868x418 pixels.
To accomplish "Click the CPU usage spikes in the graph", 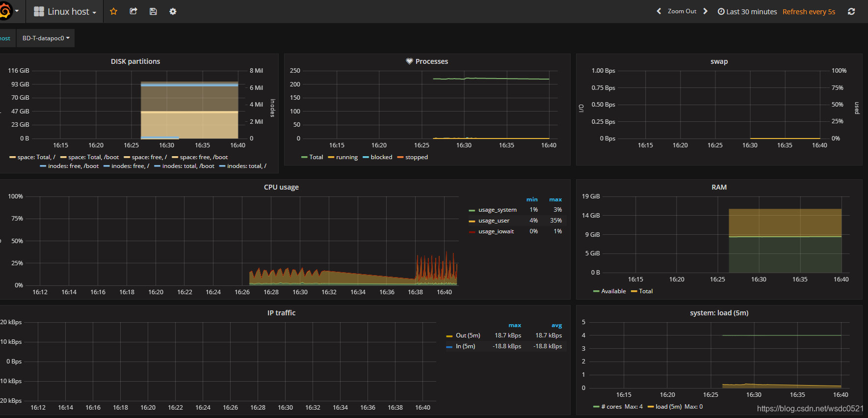I will (437, 269).
